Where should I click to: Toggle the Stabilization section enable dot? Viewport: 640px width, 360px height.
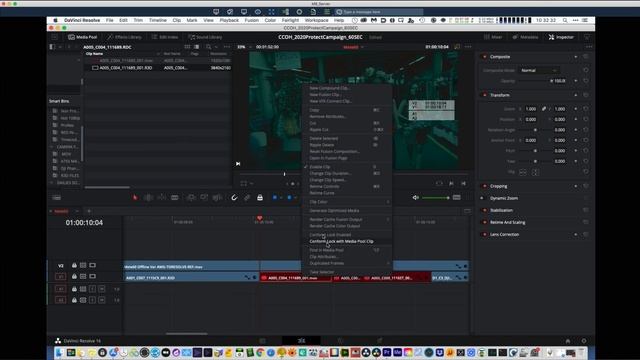point(484,210)
